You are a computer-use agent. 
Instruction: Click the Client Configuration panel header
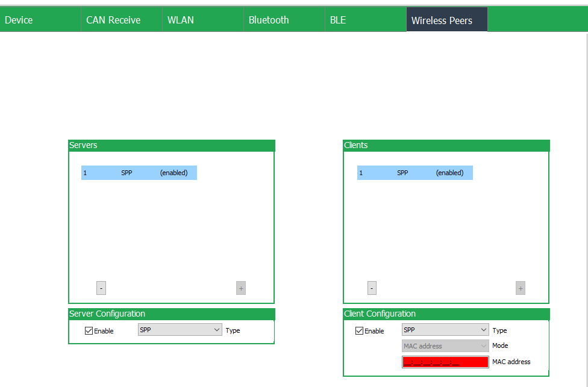coord(446,314)
